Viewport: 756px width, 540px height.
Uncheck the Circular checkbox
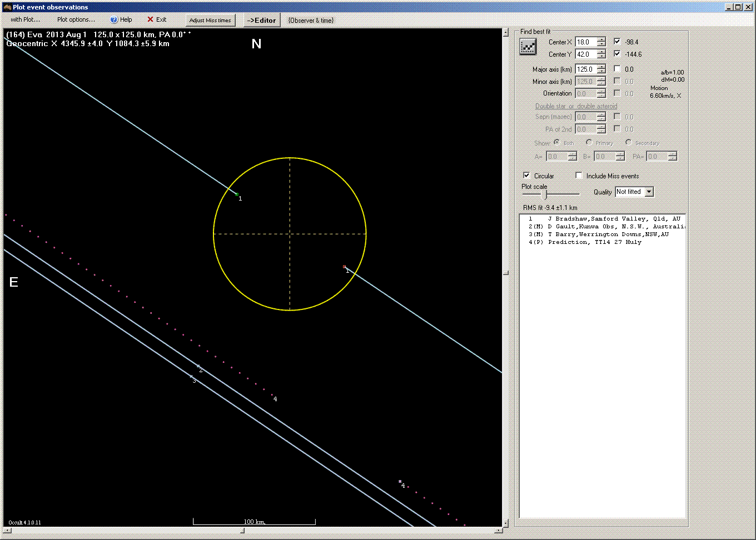coord(526,176)
